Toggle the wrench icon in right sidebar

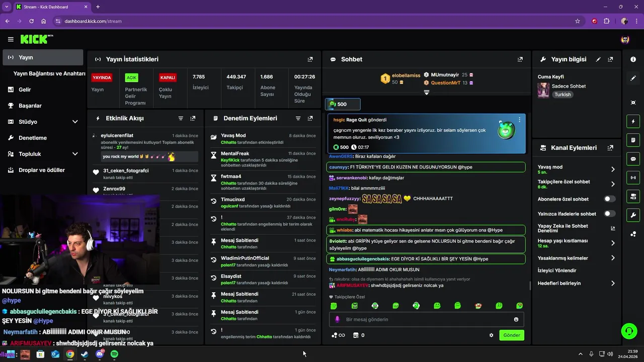tap(633, 215)
